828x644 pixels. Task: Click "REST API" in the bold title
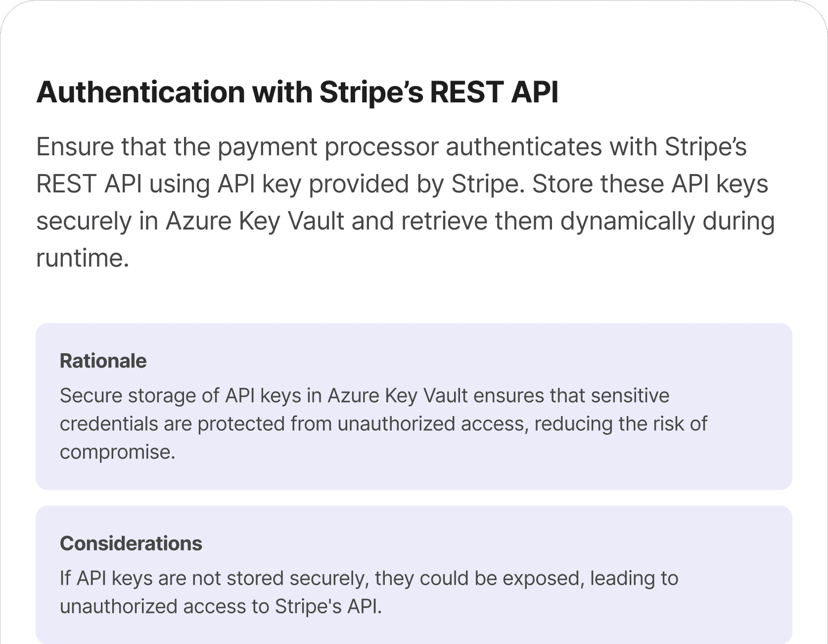(x=494, y=92)
